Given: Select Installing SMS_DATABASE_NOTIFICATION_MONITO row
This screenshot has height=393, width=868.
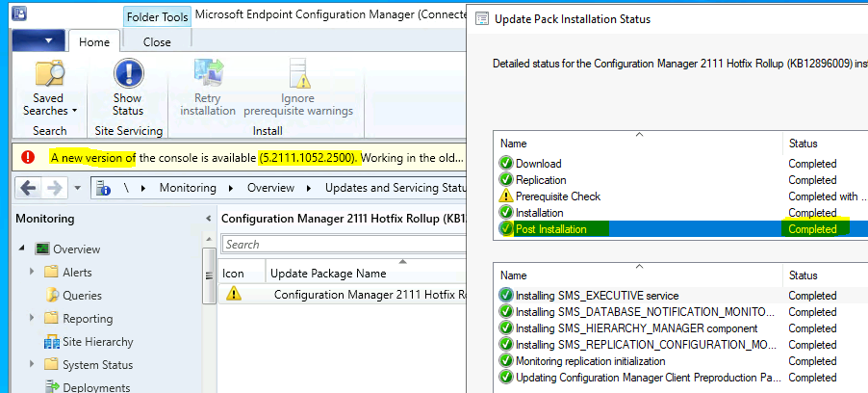Looking at the screenshot, I should [680, 312].
